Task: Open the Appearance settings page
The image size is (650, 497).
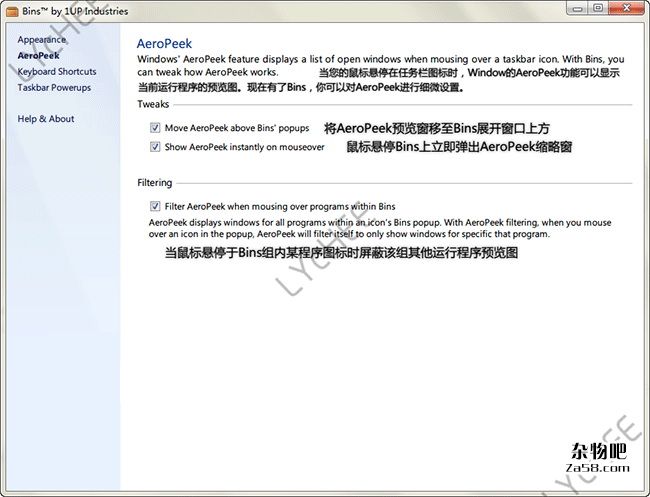Action: coord(41,40)
